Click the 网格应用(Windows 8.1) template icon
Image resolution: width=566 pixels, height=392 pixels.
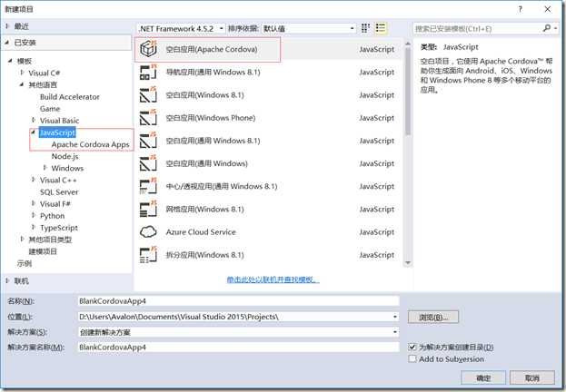[x=148, y=210]
